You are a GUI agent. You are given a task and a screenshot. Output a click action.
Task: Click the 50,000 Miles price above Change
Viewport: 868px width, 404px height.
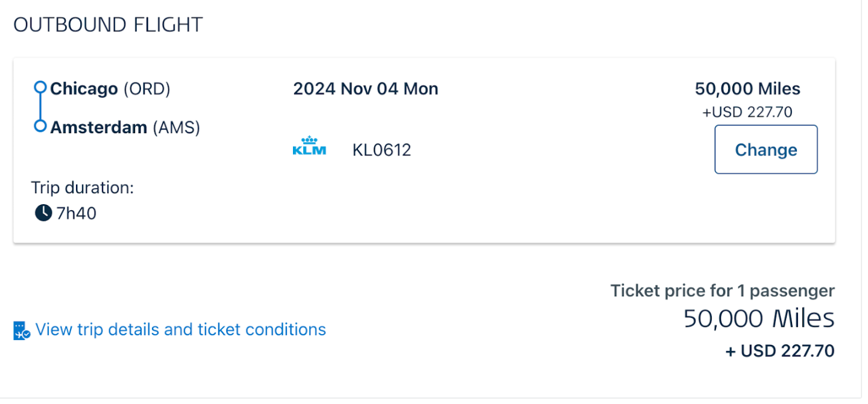tap(747, 89)
